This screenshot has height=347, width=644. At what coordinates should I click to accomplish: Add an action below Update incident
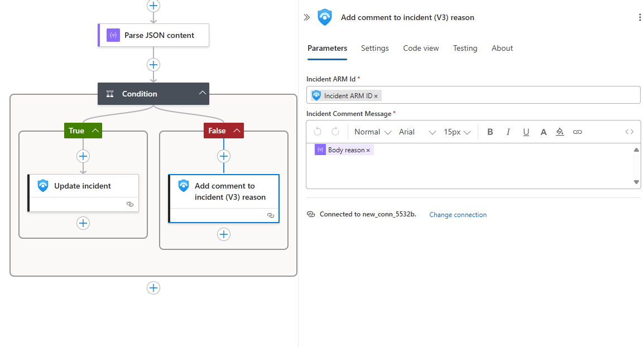(83, 223)
